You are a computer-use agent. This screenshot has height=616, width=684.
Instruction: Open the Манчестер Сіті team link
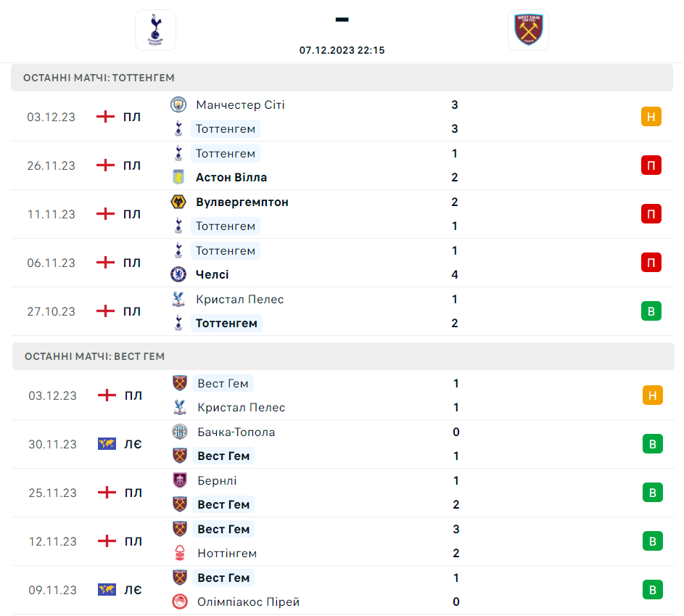point(240,105)
